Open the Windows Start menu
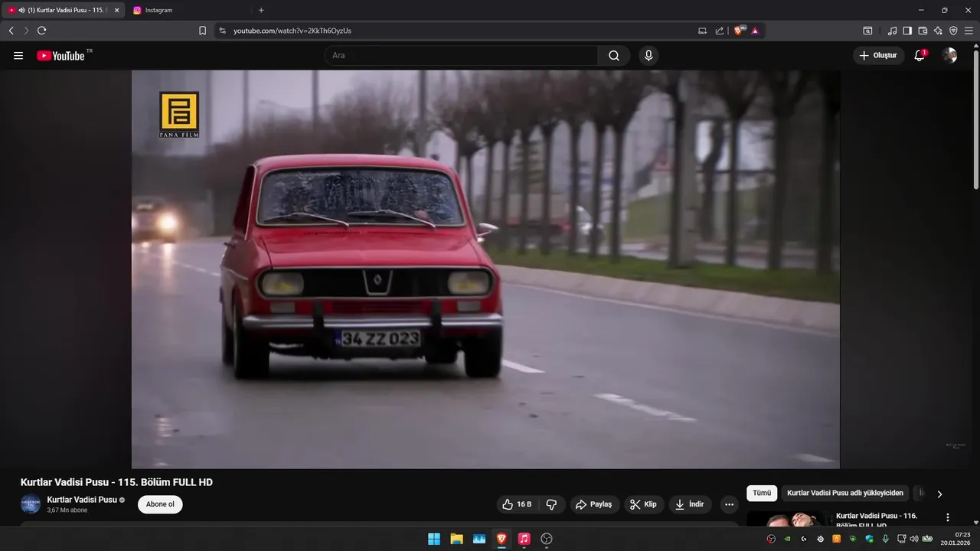980x551 pixels. click(x=434, y=539)
